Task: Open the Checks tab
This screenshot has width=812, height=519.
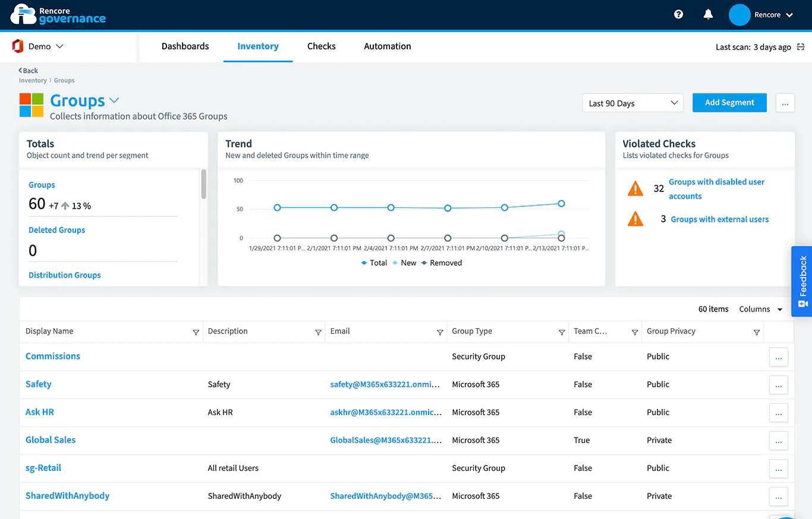Action: 322,46
